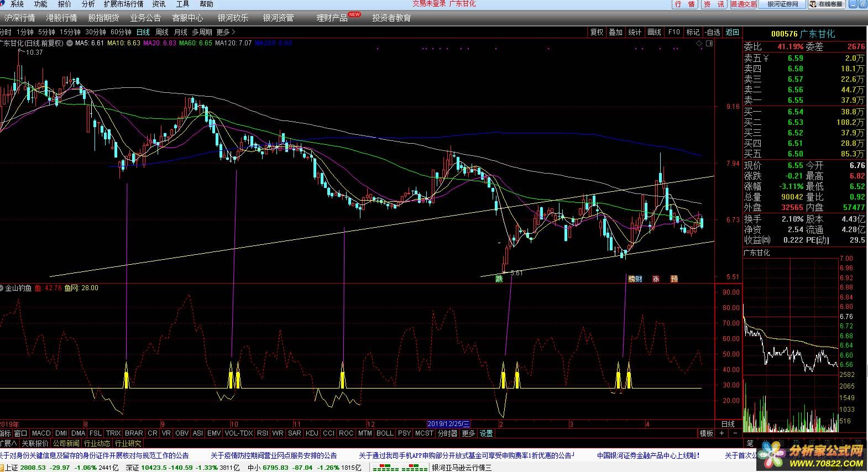Click the 行情 button in title bar
This screenshot has height=472, width=868.
coord(685,4)
